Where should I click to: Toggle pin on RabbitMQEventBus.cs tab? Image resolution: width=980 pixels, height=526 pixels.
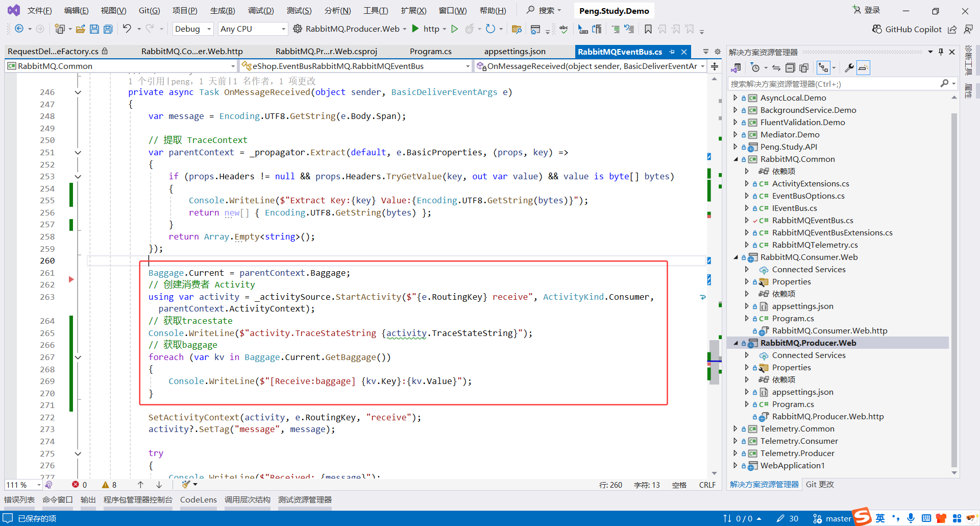pyautogui.click(x=672, y=52)
